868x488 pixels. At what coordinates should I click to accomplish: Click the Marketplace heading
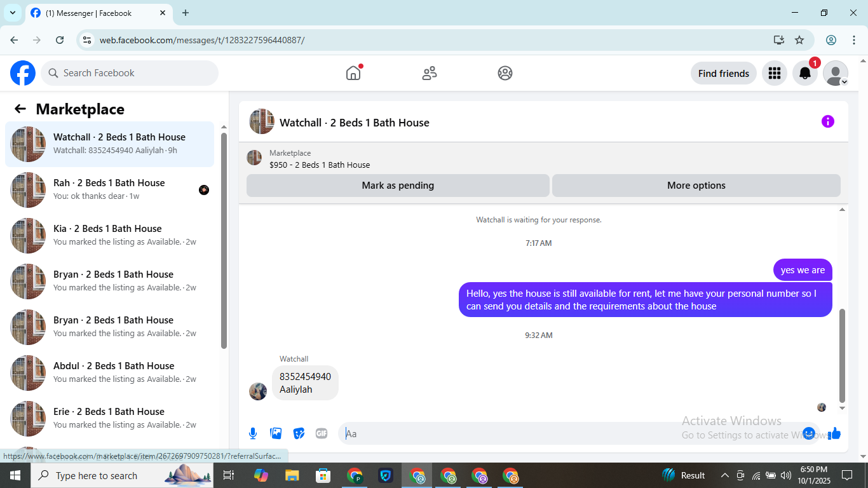click(x=80, y=109)
